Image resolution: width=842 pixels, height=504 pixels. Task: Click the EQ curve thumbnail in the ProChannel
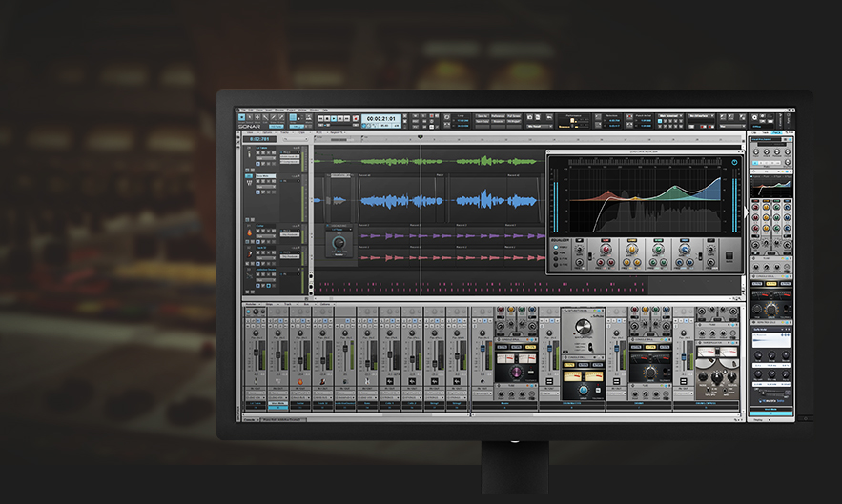pyautogui.click(x=771, y=188)
